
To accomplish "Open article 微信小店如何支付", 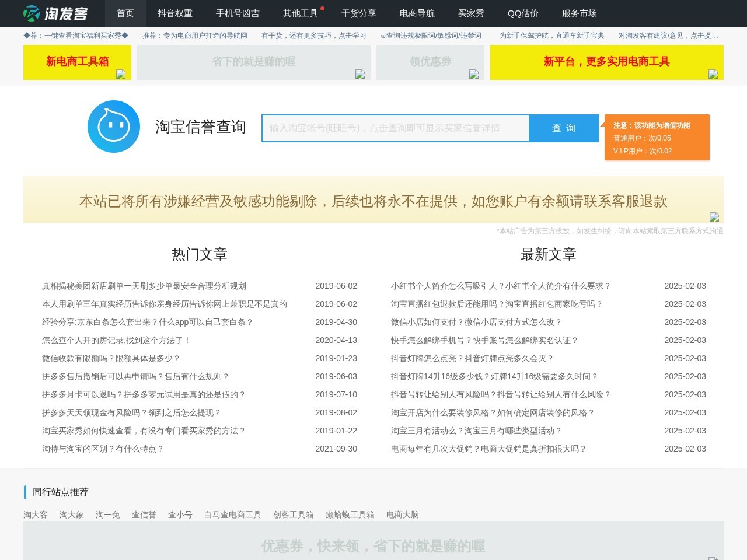I will click(x=476, y=322).
